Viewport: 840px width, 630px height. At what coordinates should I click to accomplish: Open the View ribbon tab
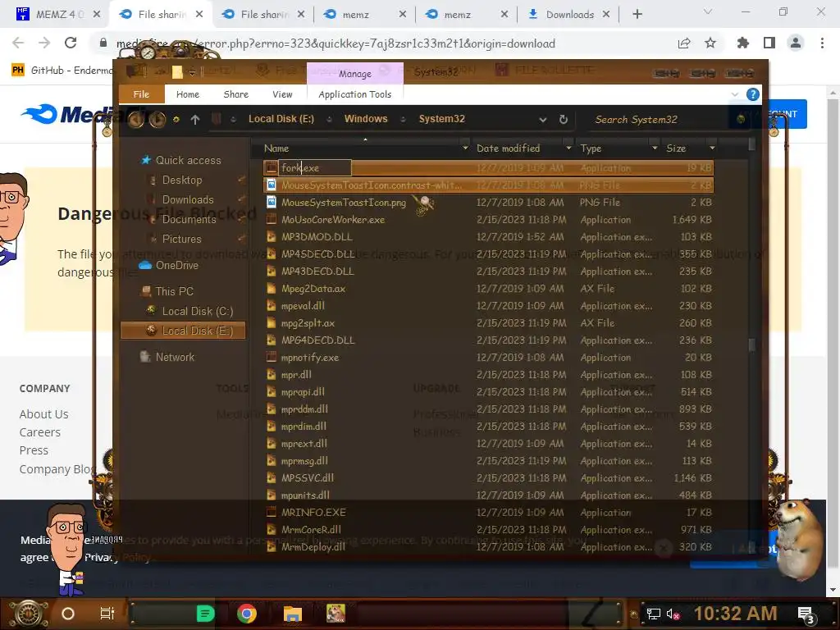click(282, 94)
